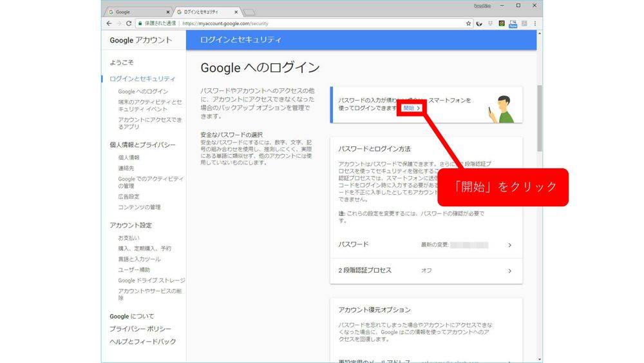Open 端末のアクティビティとセキュリティ イベント sidebar item
644x363 pixels.
(150, 105)
